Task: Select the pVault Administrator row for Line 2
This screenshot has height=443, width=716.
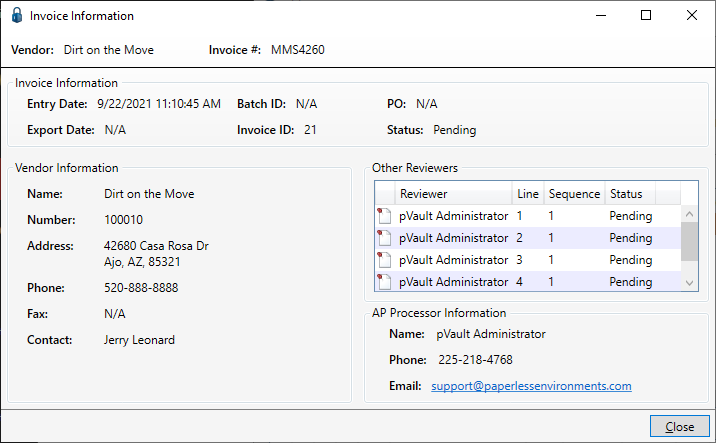Action: point(528,238)
